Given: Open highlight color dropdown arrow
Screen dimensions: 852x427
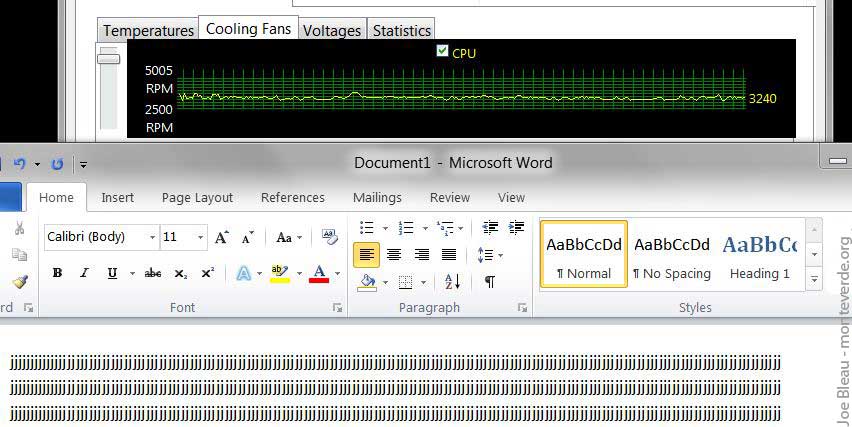Looking at the screenshot, I should coord(299,273).
